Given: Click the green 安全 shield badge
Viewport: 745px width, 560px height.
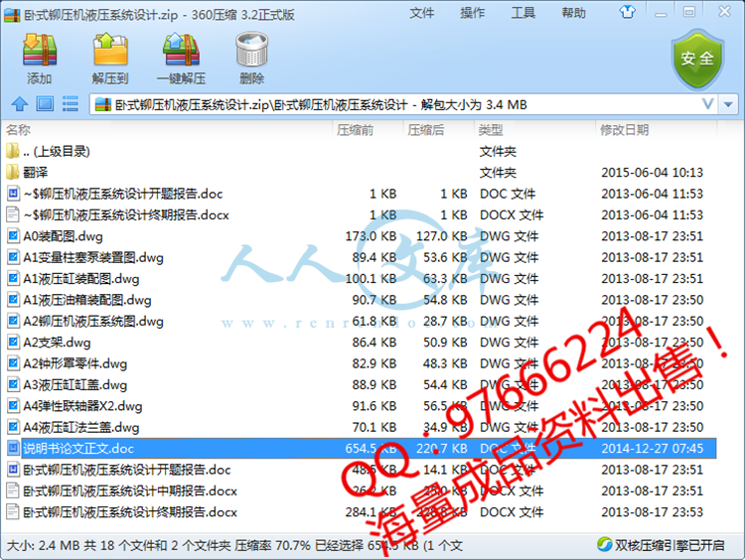Looking at the screenshot, I should coord(697,59).
